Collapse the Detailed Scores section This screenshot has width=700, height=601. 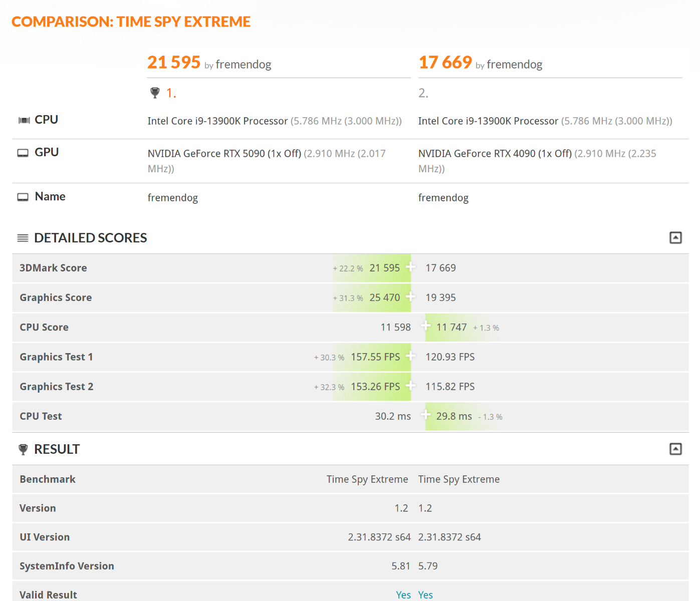pyautogui.click(x=675, y=237)
